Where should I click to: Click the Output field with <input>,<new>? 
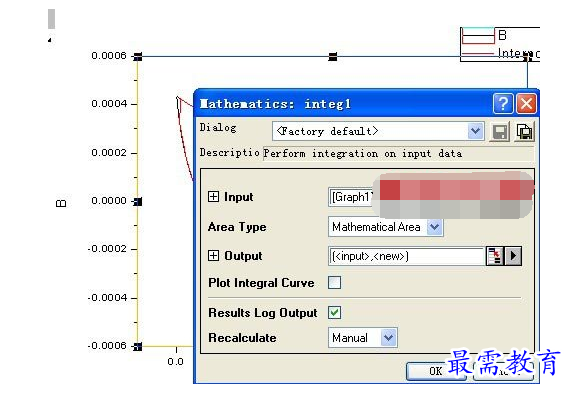point(406,256)
